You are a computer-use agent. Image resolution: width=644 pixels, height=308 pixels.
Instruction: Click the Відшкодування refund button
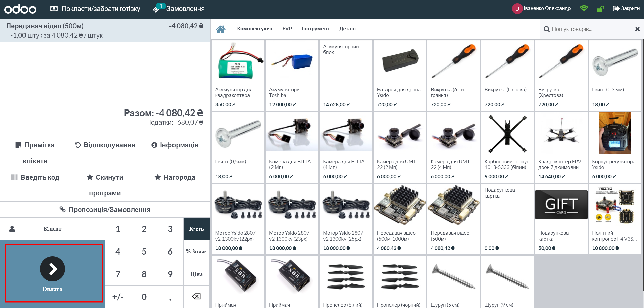105,145
